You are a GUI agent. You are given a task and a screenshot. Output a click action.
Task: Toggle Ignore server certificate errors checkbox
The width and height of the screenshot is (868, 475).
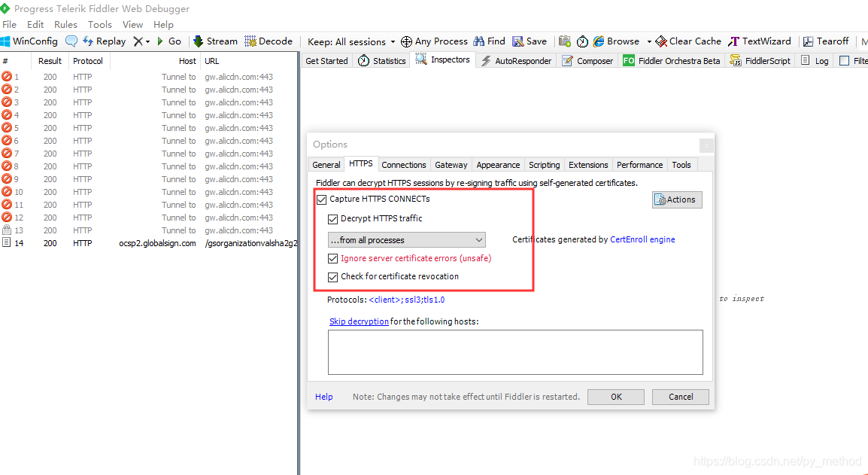tap(332, 259)
